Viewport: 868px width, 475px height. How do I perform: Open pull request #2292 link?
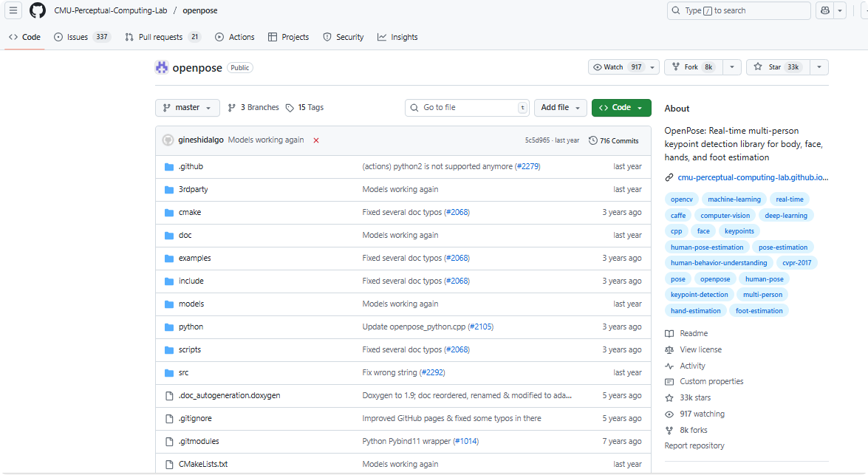click(433, 372)
